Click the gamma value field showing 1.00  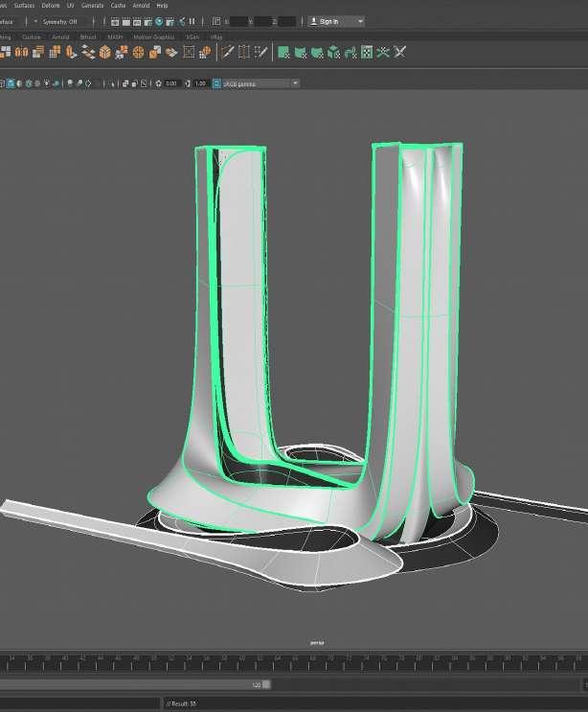(200, 83)
